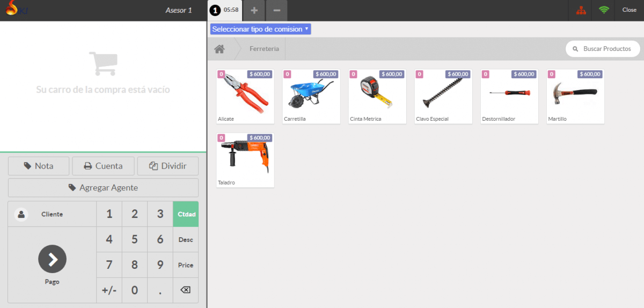This screenshot has width=644, height=308.
Task: Click the red network hierarchy icon
Action: point(581,10)
